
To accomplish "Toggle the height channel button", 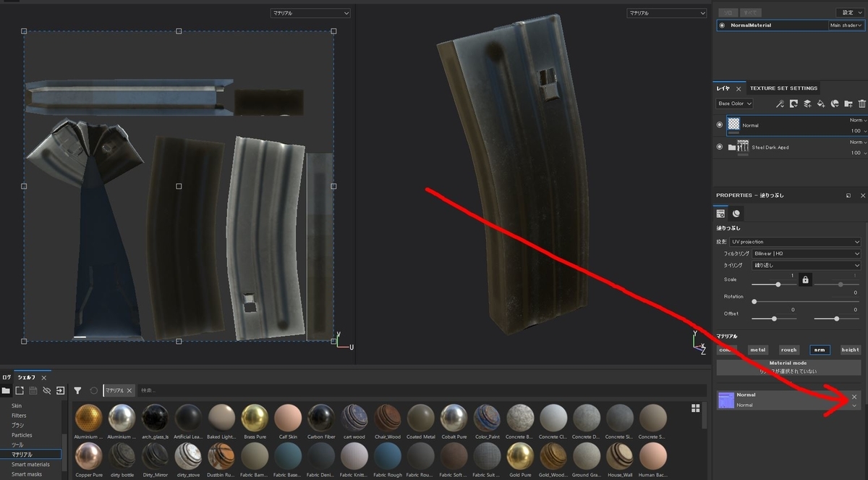I will 851,350.
